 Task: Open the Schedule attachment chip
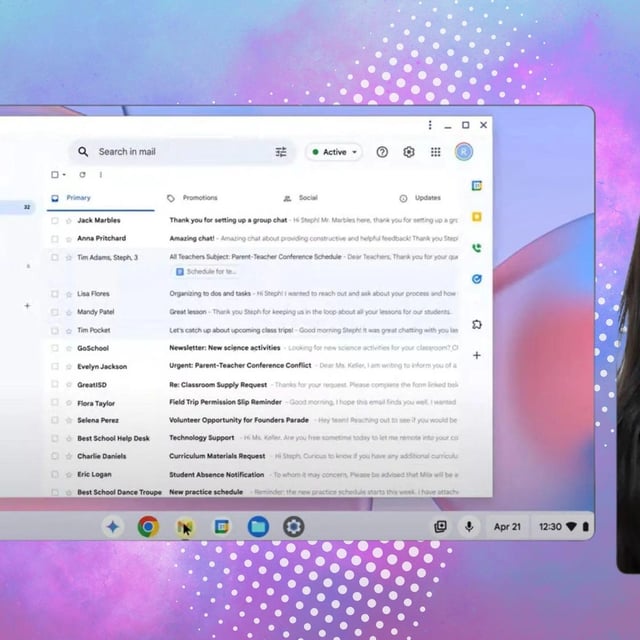click(206, 271)
